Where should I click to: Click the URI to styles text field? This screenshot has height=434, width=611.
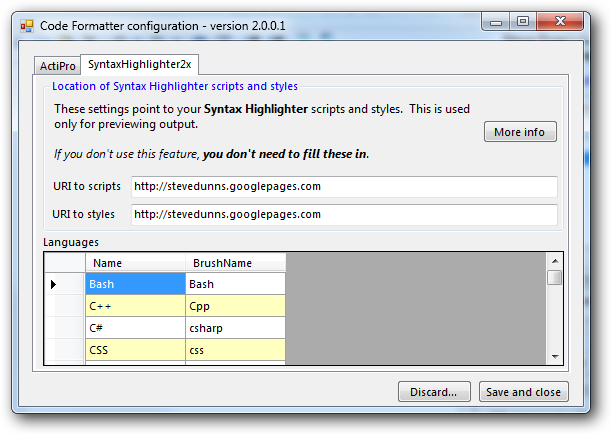coord(344,215)
